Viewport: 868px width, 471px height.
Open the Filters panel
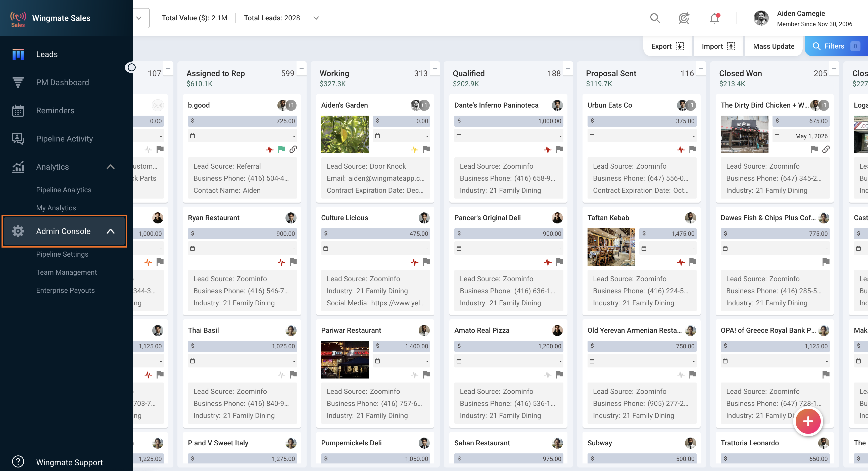click(x=836, y=46)
